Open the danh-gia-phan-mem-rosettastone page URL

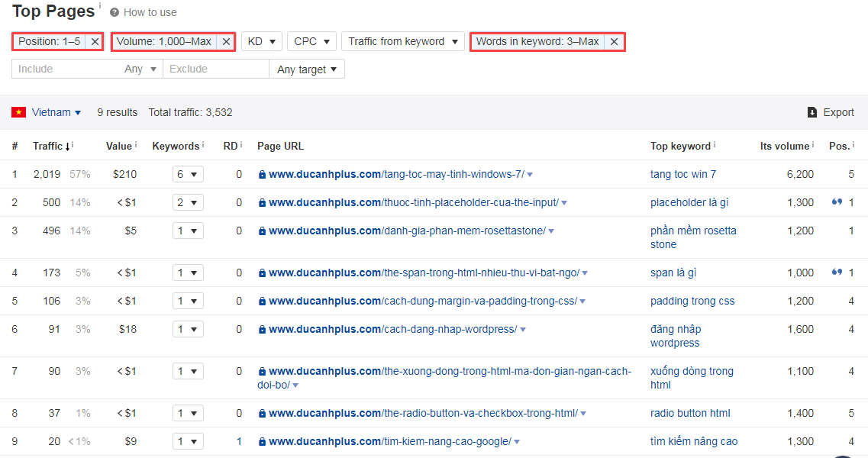click(406, 231)
